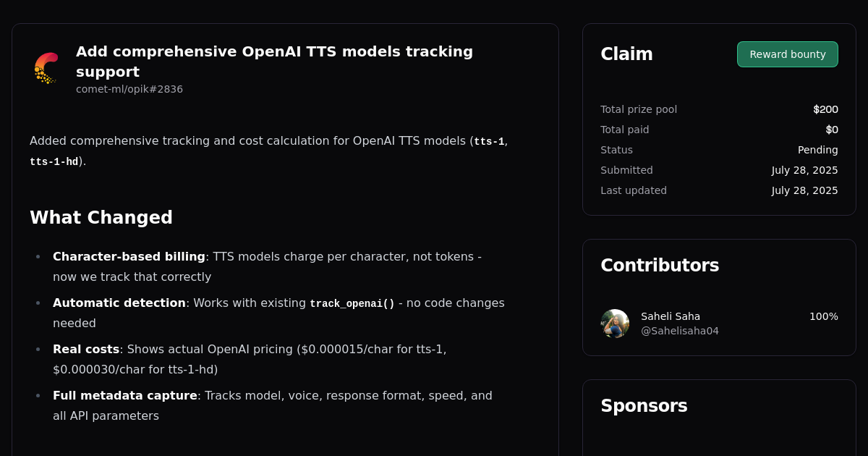Click the tts-1 code snippet
The height and width of the screenshot is (456, 868).
coord(489,141)
